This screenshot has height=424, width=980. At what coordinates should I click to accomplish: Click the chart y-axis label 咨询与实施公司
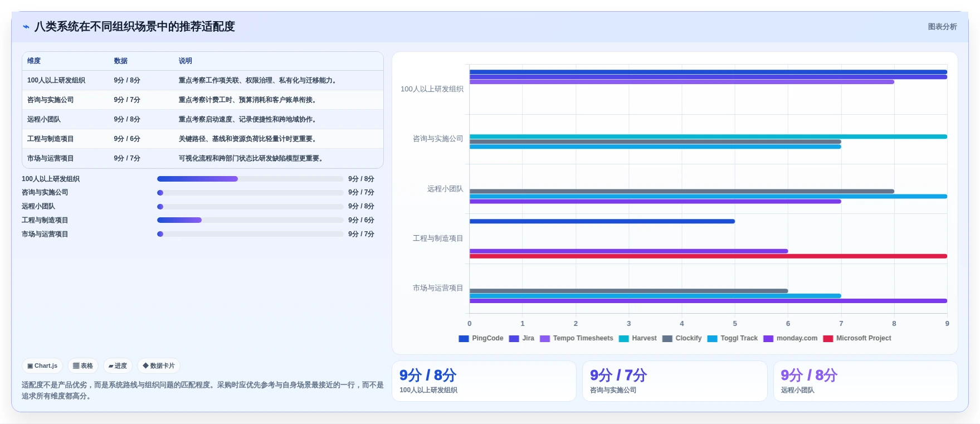click(438, 139)
